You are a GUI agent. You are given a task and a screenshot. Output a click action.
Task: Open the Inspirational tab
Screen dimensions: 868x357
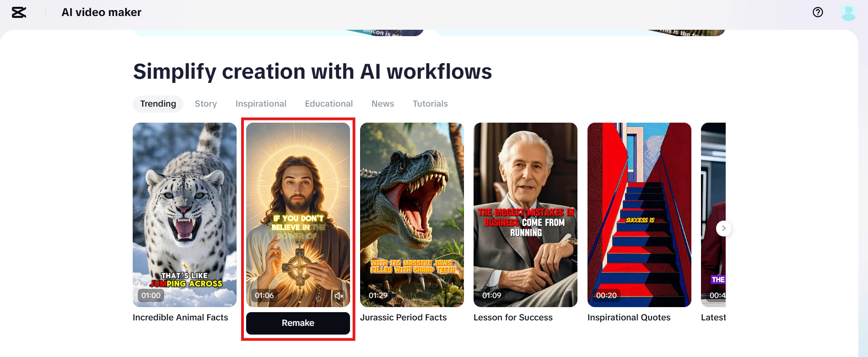(261, 104)
